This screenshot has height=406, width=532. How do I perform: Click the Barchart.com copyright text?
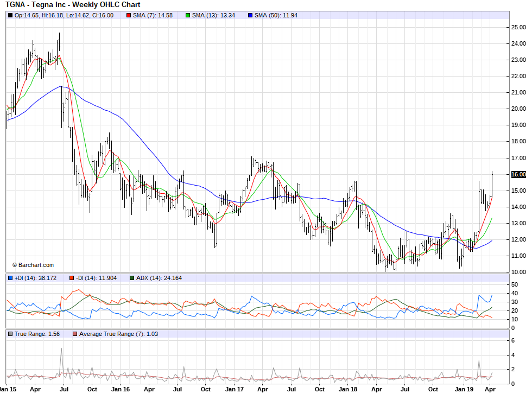(33, 265)
